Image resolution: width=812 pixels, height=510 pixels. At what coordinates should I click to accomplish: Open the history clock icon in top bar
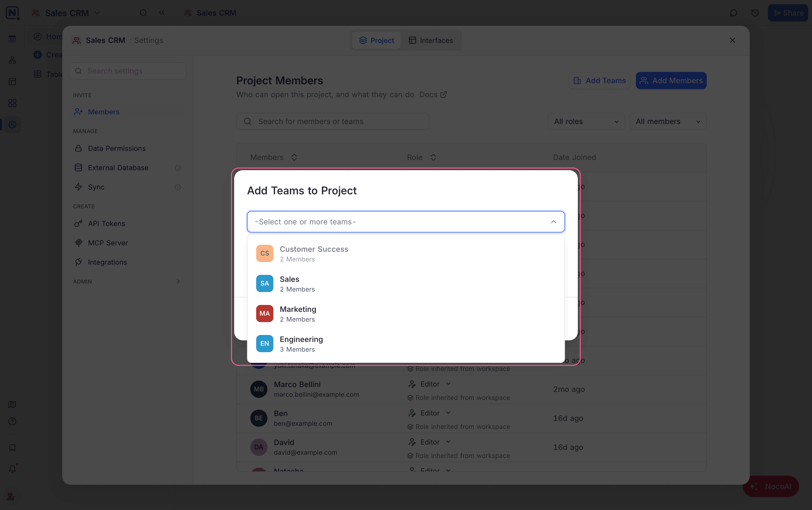click(755, 13)
